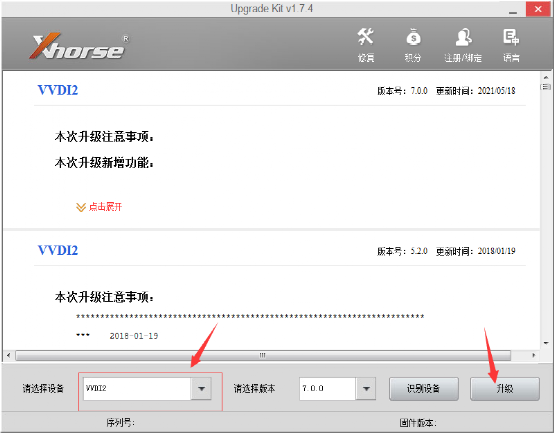
Task: Click the update date 2021/05/18
Action: 496,91
